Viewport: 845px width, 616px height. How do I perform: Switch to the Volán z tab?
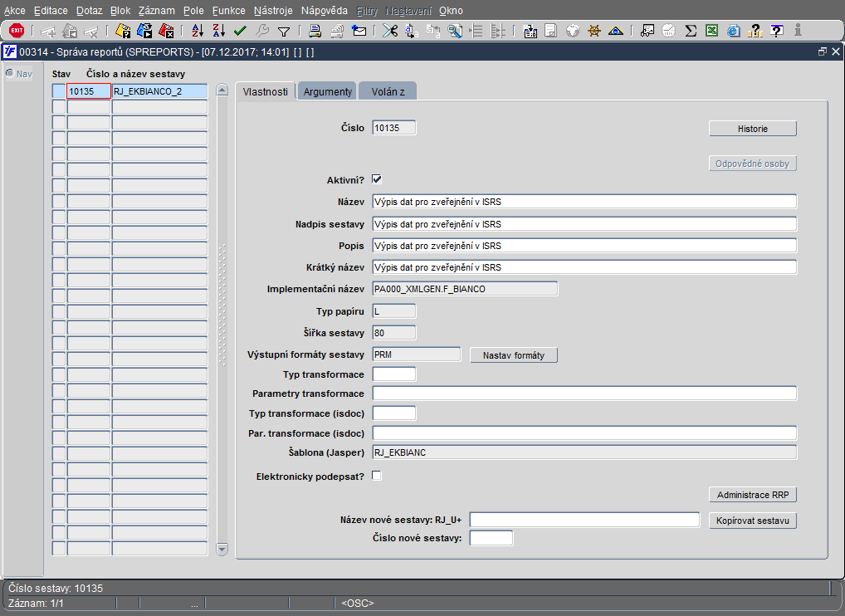pos(388,91)
